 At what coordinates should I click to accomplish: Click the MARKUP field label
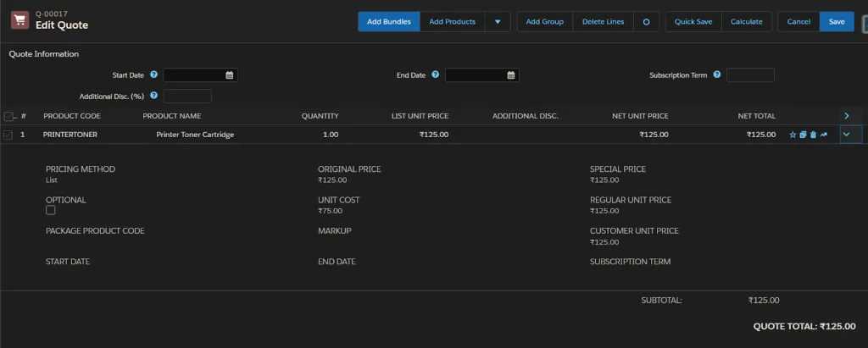click(334, 230)
